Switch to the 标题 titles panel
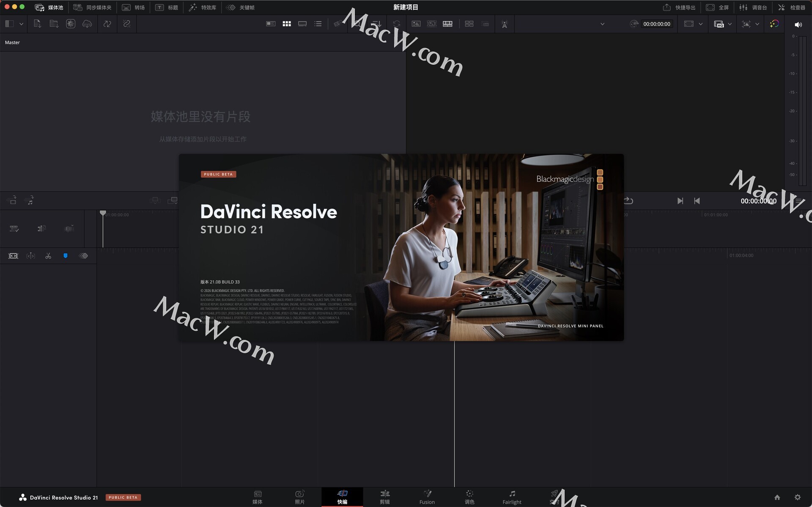The image size is (812, 507). (167, 8)
